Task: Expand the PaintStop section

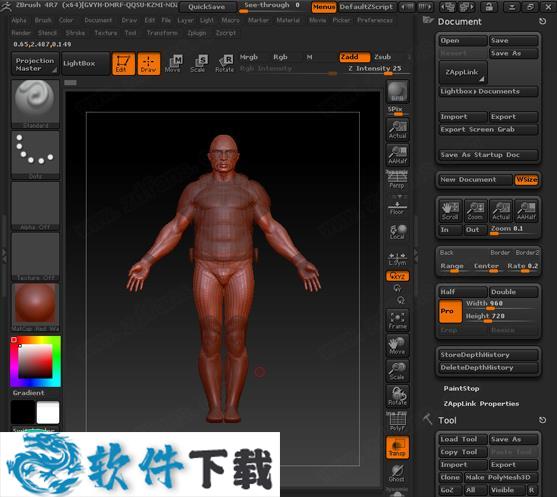Action: [461, 388]
